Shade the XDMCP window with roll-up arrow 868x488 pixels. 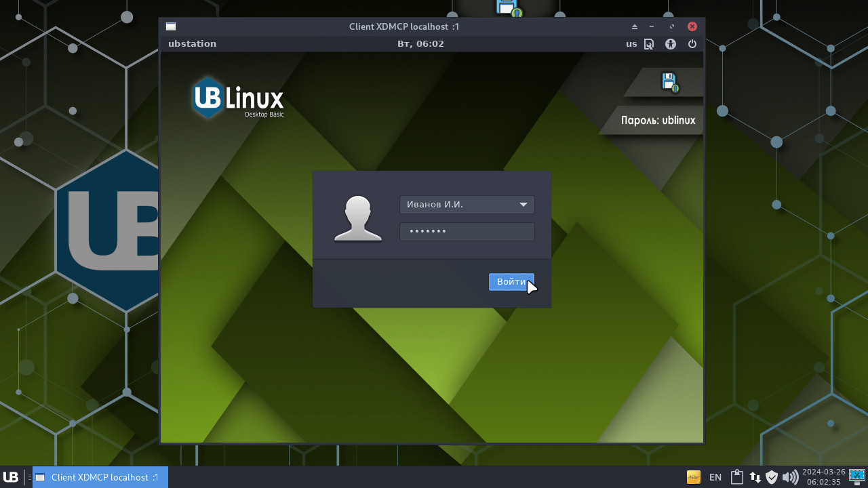635,26
